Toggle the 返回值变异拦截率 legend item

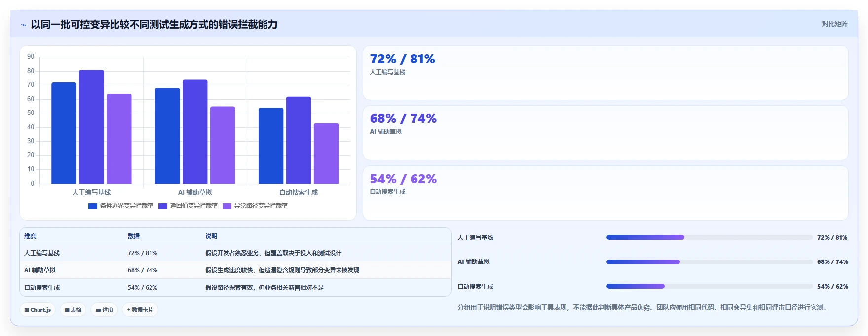(x=188, y=206)
